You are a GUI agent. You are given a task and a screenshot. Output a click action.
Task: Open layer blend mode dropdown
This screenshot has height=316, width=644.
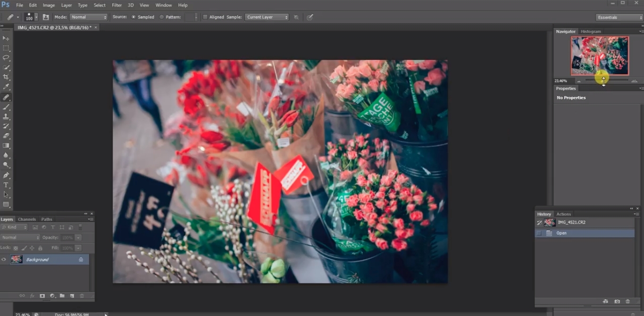pos(20,238)
